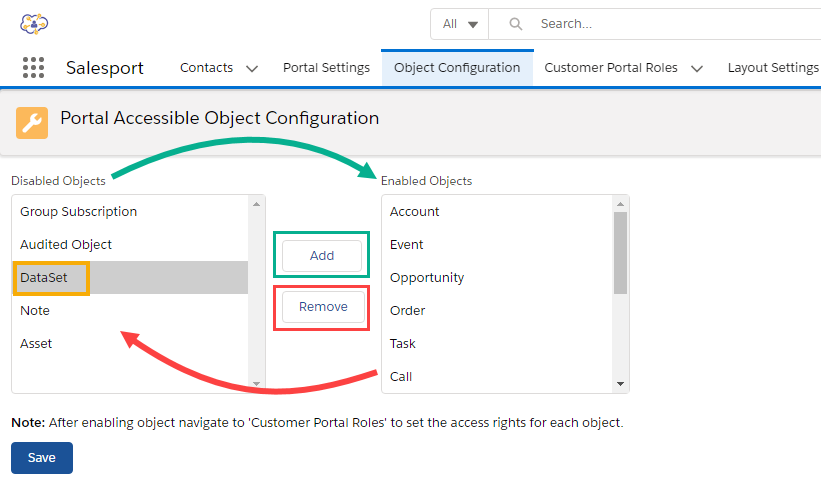Select Group Subscription in Disabled Objects

79,212
